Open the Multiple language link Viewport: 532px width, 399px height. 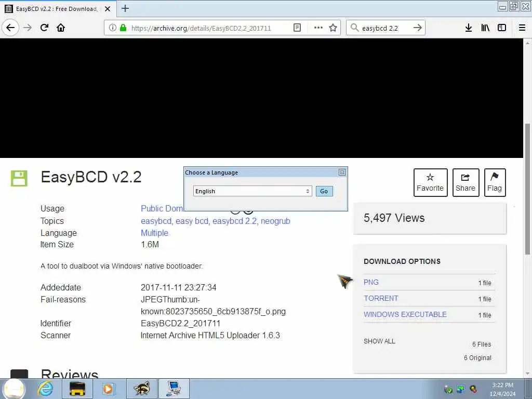(x=154, y=233)
